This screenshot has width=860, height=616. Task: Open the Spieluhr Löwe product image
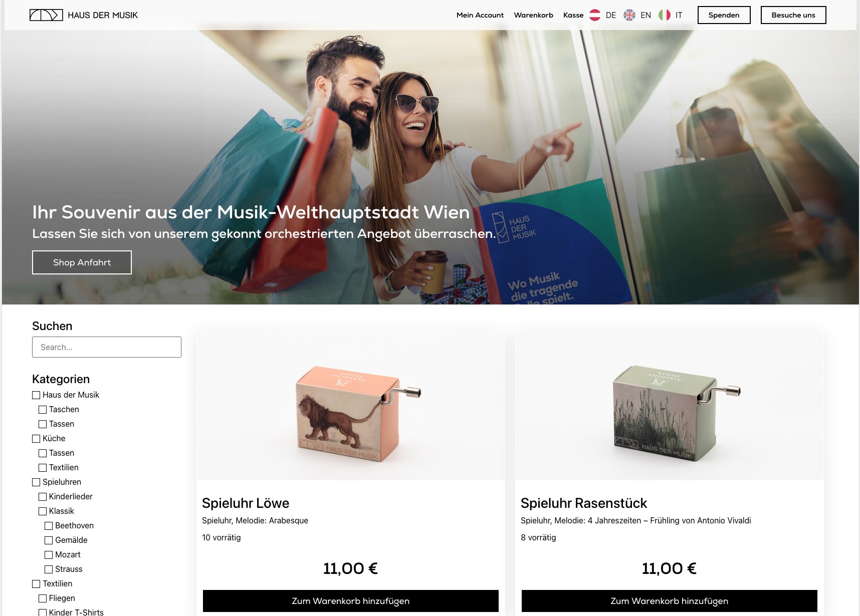pyautogui.click(x=351, y=405)
